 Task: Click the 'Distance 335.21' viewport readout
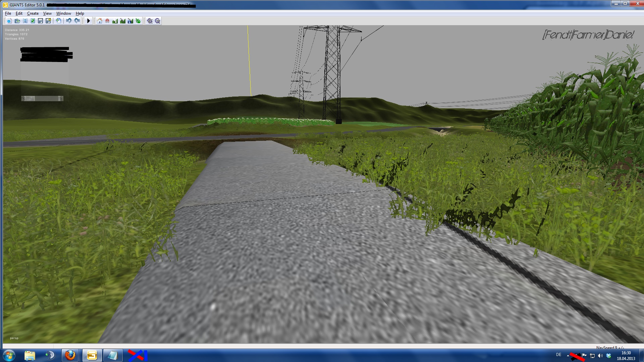[17, 30]
